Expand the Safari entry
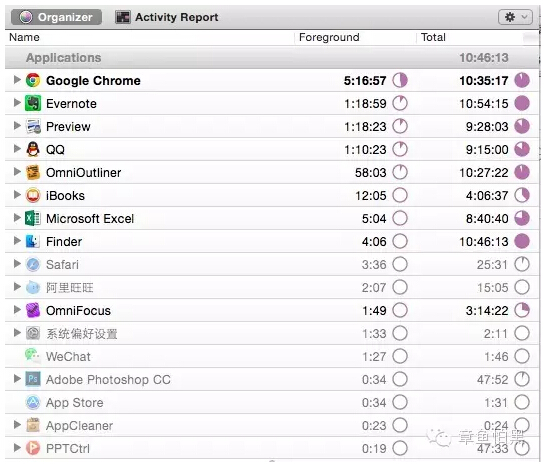This screenshot has width=551, height=471. click(x=17, y=264)
